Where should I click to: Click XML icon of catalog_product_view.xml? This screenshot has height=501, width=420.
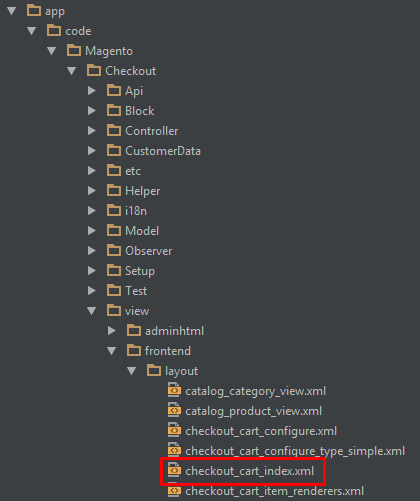point(174,410)
